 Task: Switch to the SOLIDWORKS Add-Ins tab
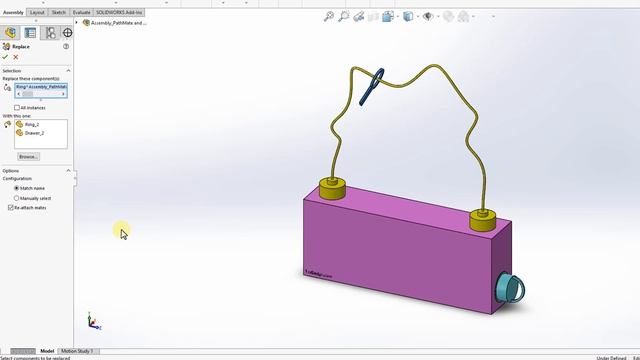pos(119,13)
